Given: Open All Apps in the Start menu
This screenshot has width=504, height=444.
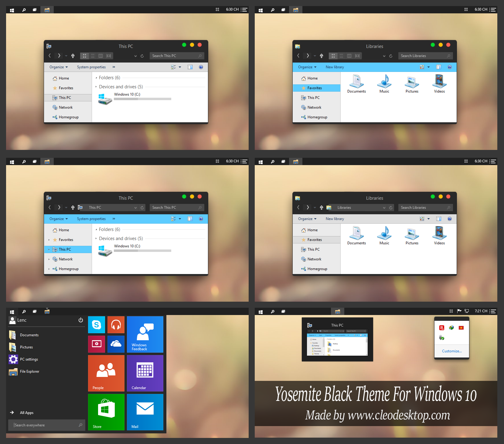Looking at the screenshot, I should point(27,413).
